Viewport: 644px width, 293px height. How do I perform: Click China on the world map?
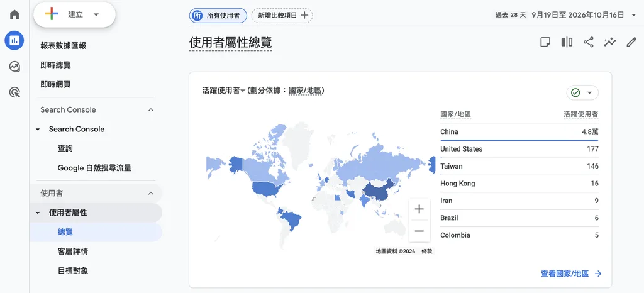pos(378,190)
